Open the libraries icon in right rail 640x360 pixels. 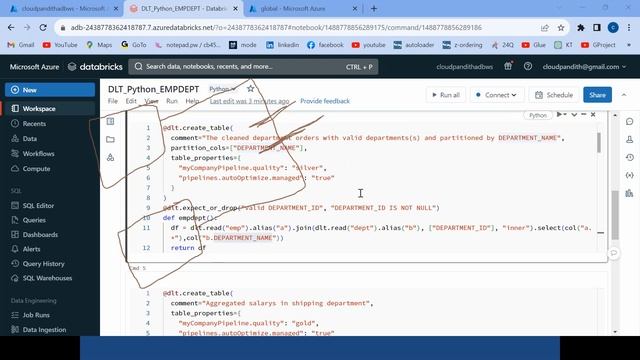pyautogui.click(x=629, y=193)
